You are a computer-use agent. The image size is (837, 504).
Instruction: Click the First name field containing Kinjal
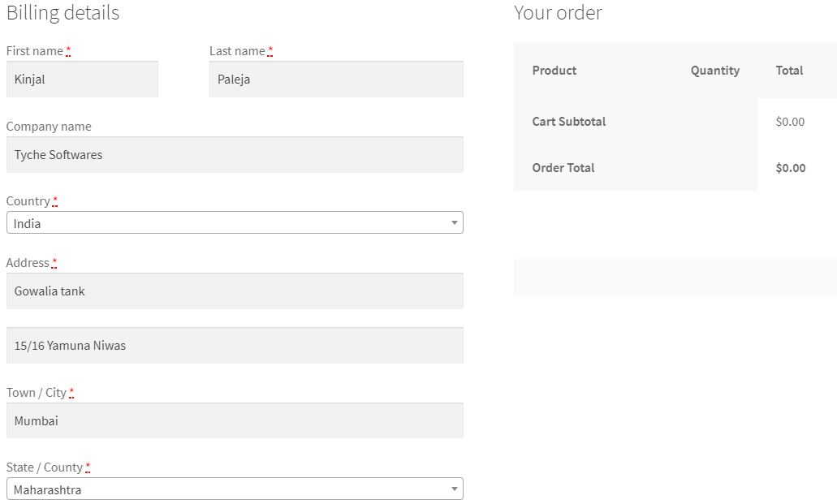point(82,80)
